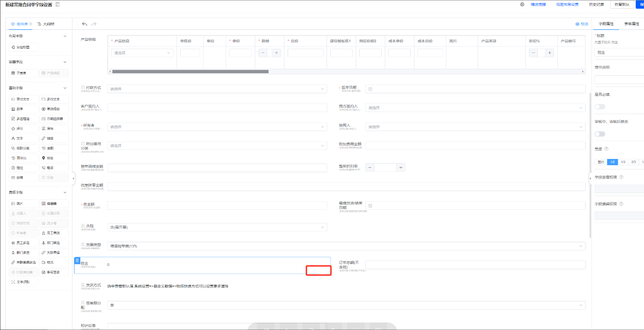Collapse the 基础字段 section

coord(65,88)
